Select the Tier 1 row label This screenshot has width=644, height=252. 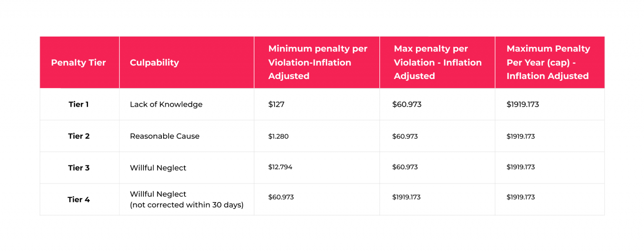point(78,104)
